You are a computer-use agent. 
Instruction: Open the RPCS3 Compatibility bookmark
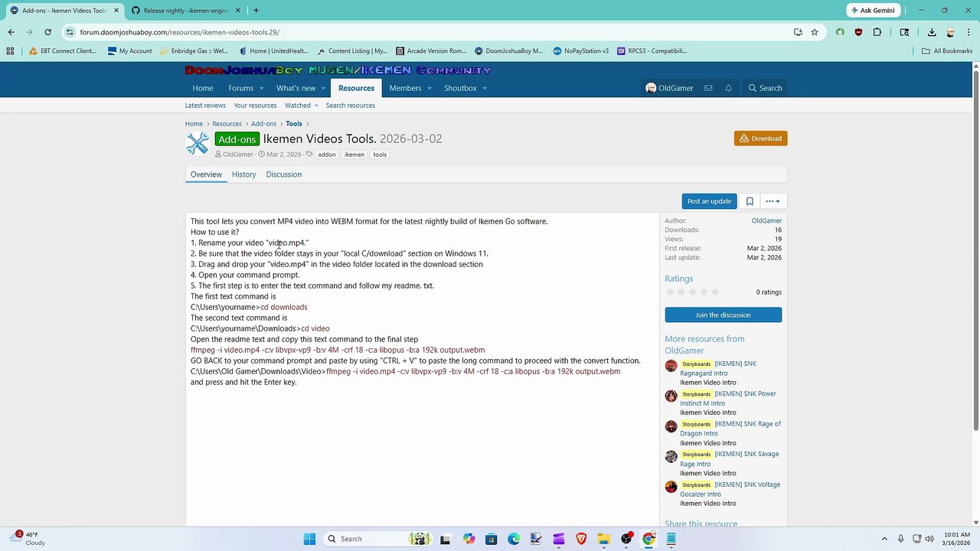tap(652, 51)
